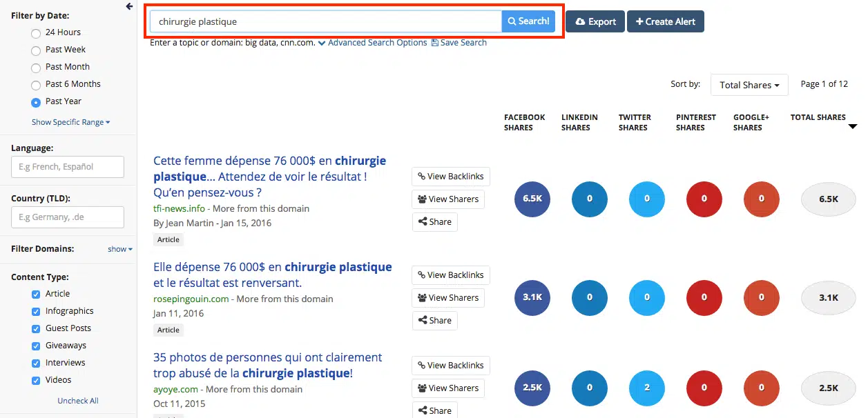Click the 6.5K Facebook shares blue circle
Image resolution: width=868 pixels, height=418 pixels.
(x=532, y=199)
